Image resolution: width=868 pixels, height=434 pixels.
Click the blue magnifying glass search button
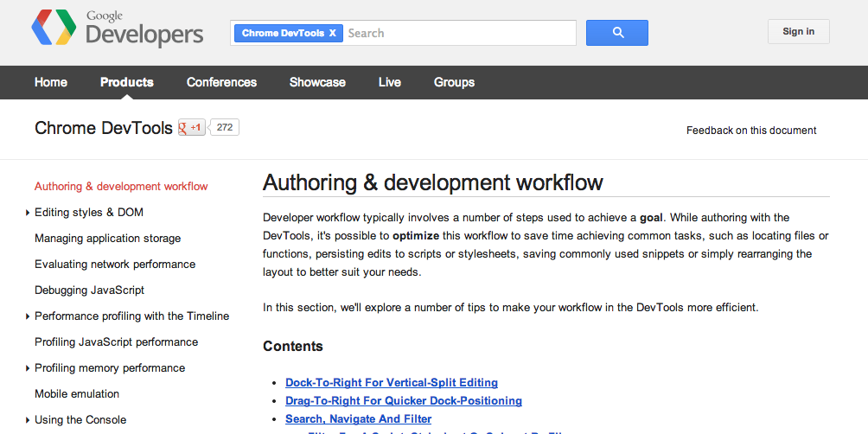pyautogui.click(x=616, y=33)
